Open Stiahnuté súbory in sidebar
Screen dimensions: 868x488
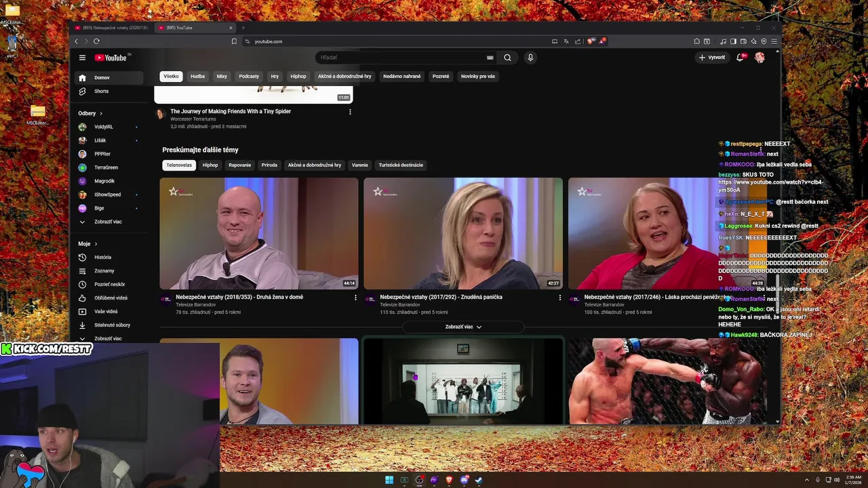click(108, 325)
